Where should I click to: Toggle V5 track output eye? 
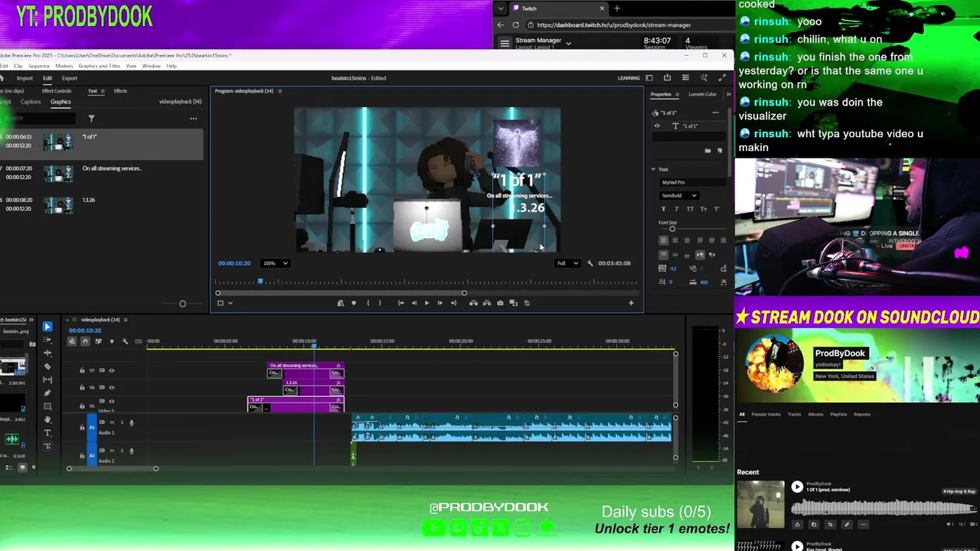pos(112,401)
